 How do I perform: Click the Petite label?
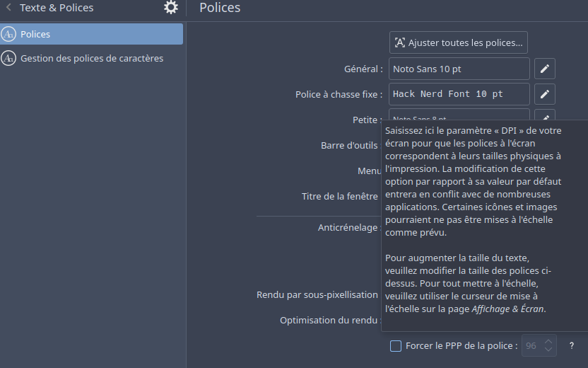coord(367,120)
